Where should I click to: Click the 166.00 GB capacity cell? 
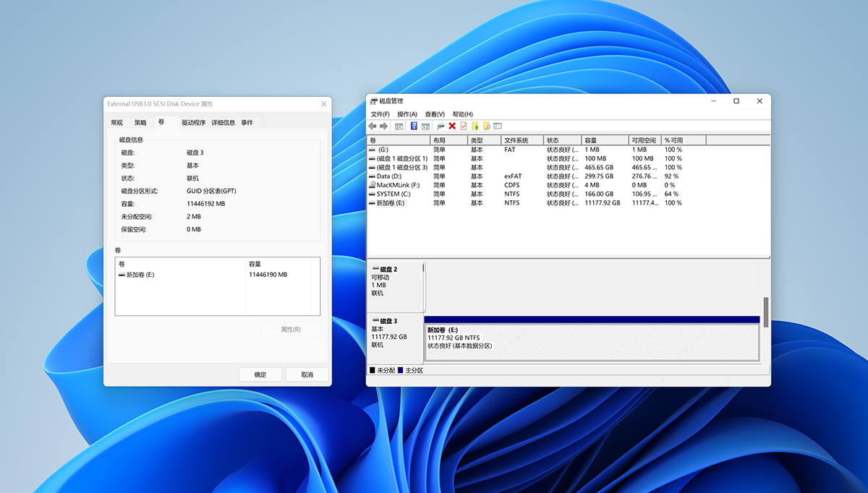pos(599,194)
